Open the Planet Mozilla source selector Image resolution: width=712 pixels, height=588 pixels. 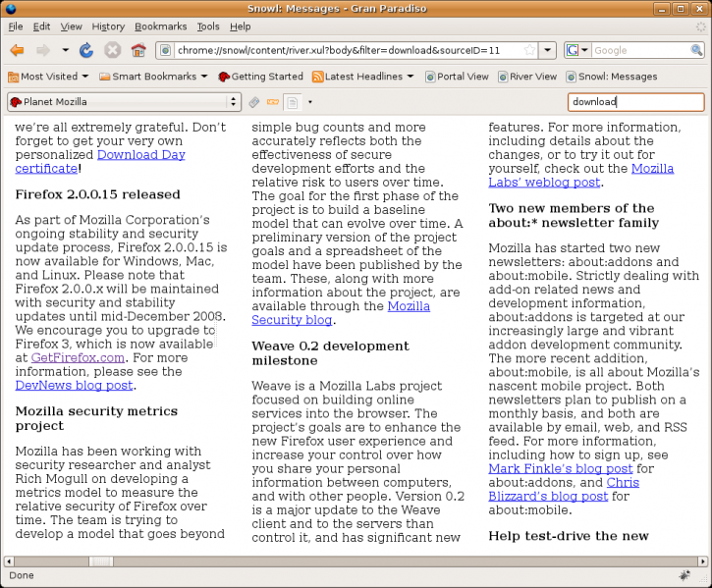[x=124, y=102]
